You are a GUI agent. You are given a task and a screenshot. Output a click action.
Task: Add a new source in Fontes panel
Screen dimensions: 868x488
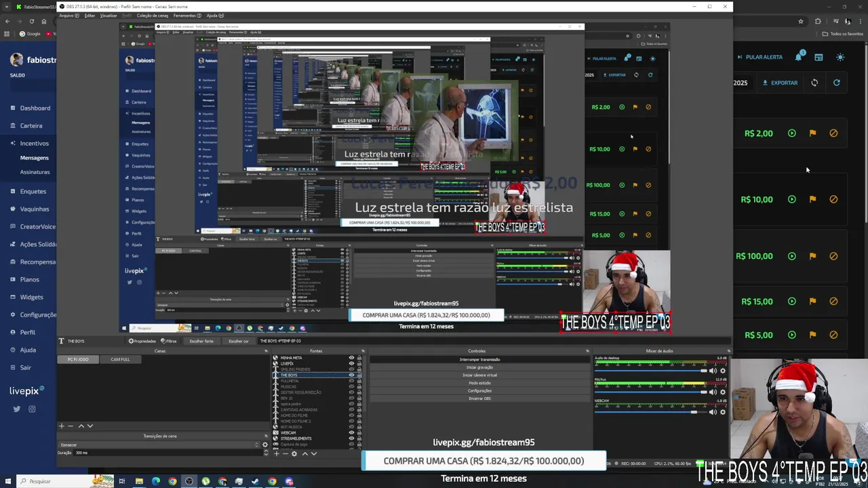[276, 453]
